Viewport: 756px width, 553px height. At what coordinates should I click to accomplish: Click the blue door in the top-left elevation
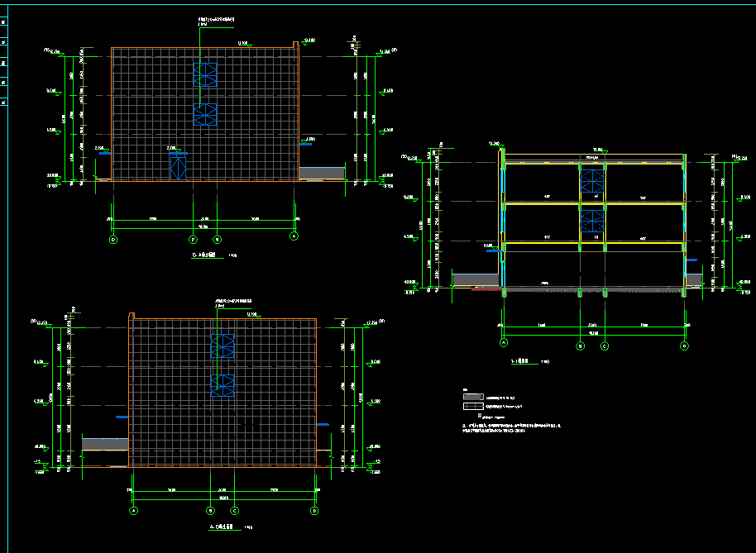179,166
